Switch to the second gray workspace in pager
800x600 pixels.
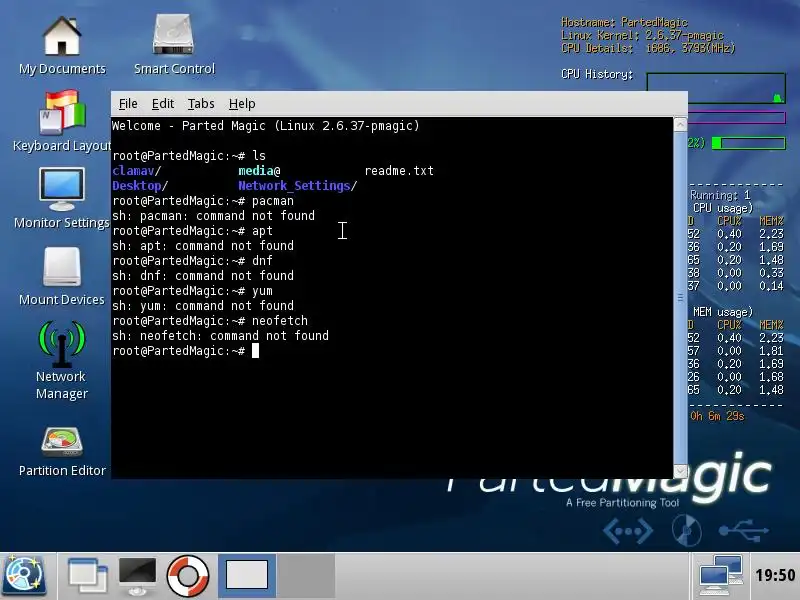pos(306,576)
